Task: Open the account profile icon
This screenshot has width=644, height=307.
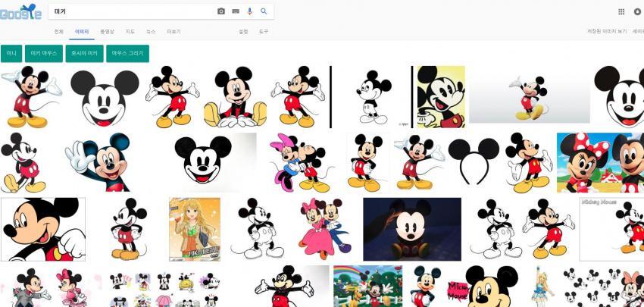Action: [638, 11]
